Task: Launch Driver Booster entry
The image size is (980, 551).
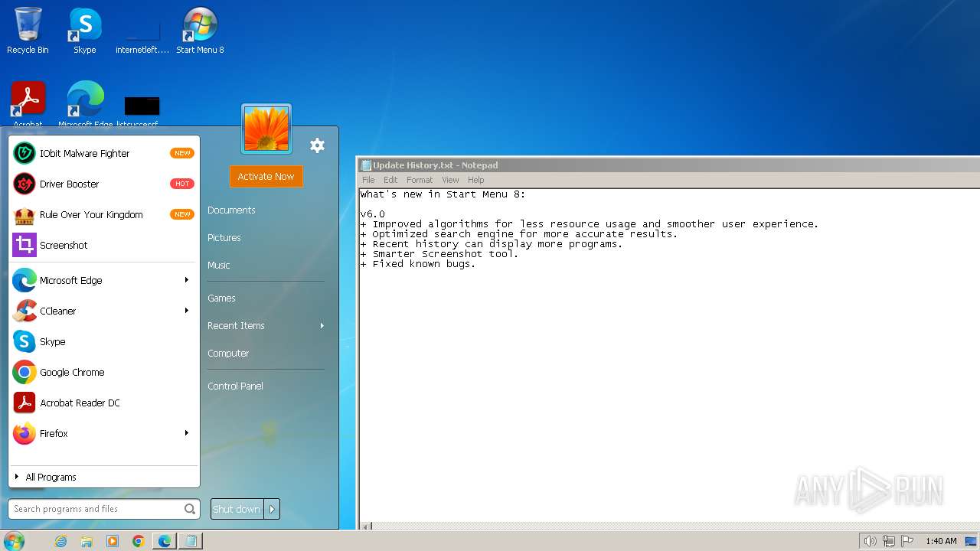Action: tap(103, 184)
